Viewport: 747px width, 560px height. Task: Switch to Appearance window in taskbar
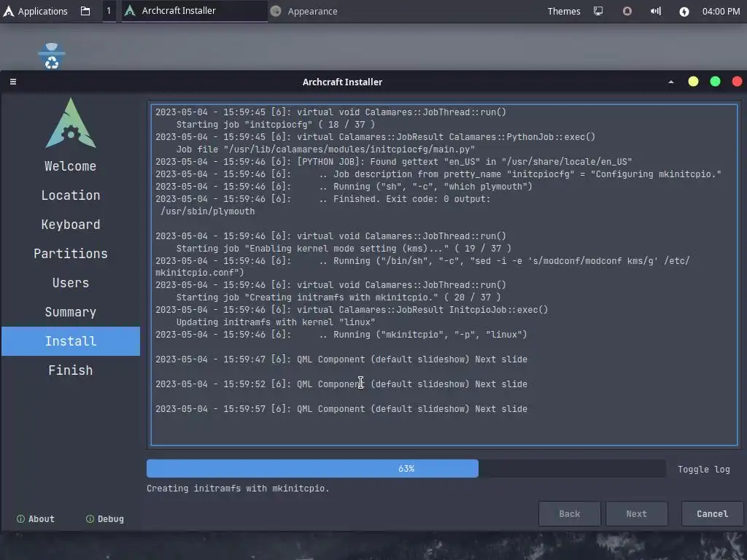pyautogui.click(x=304, y=11)
